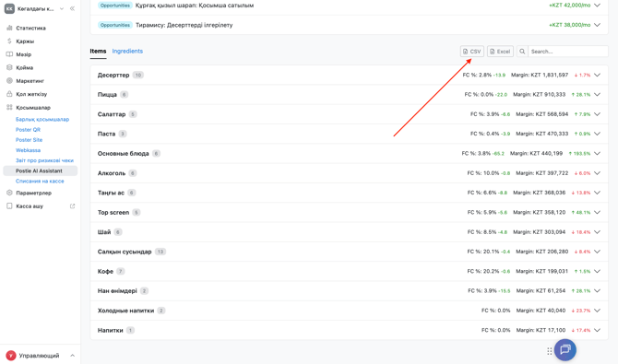
Task: Open Мәзір menu section
Action: [24, 54]
